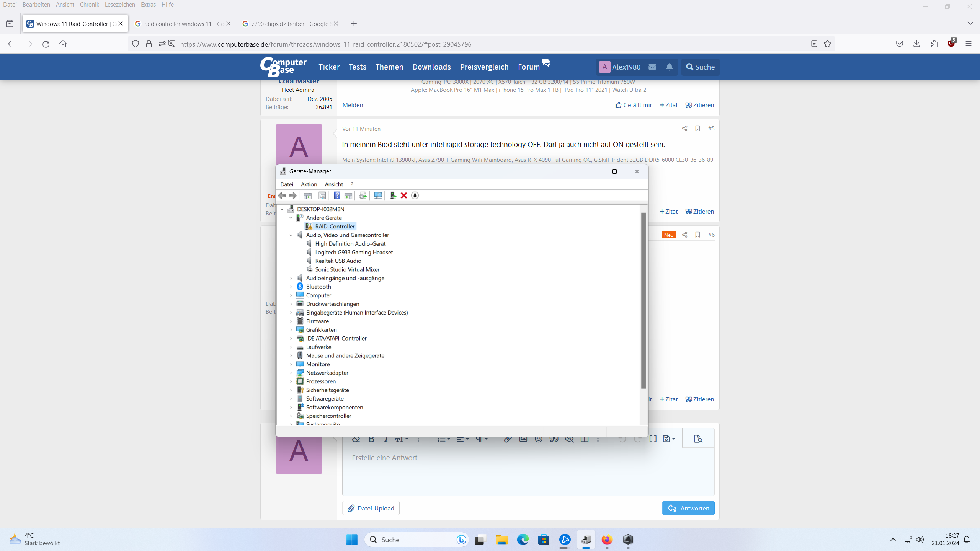Click the gear Update driver software icon
Image resolution: width=980 pixels, height=551 pixels.
[363, 196]
